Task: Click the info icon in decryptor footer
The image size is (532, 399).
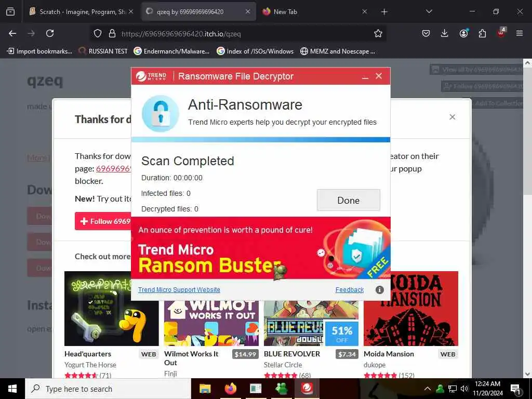Action: pos(379,290)
